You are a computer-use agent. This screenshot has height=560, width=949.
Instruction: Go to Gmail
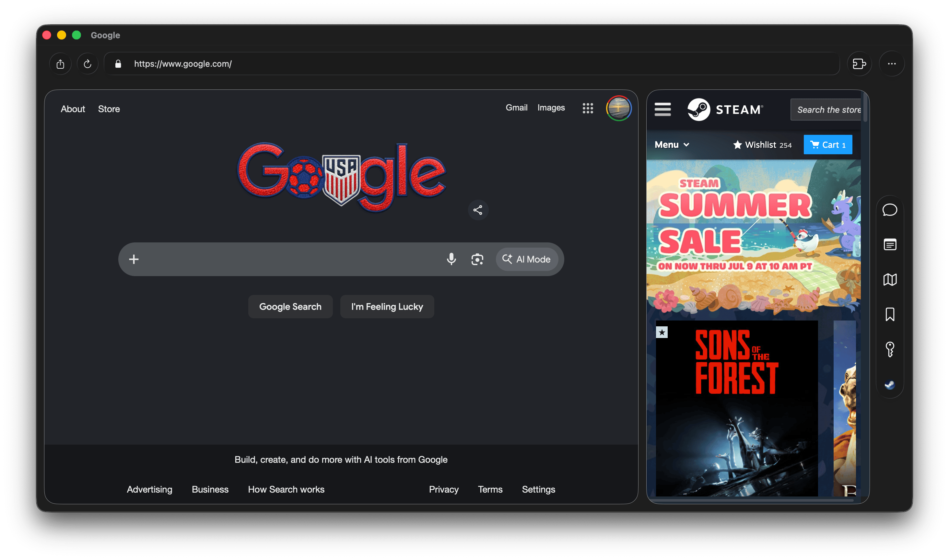coord(516,108)
